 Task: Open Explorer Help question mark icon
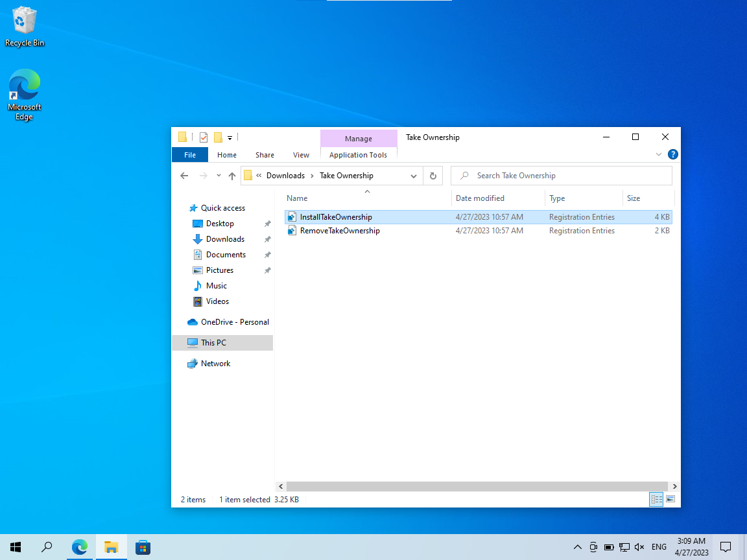(672, 154)
